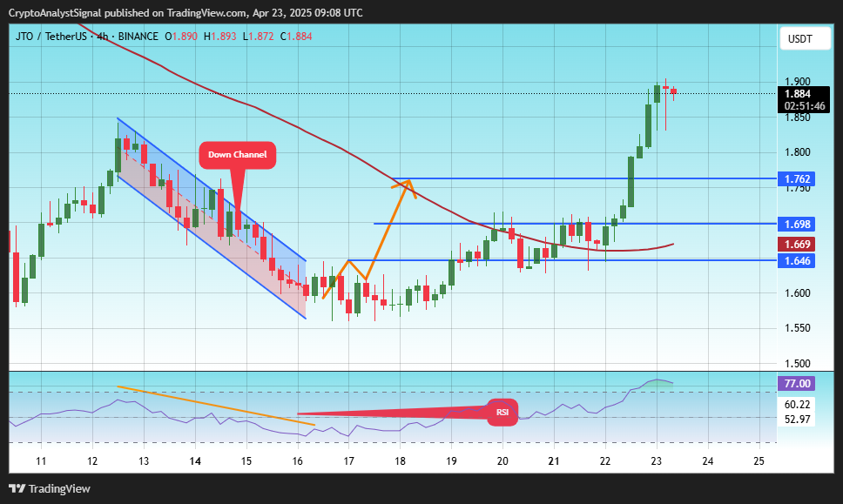The width and height of the screenshot is (843, 504).
Task: Click the 1.900 price axis tick
Action: point(798,82)
